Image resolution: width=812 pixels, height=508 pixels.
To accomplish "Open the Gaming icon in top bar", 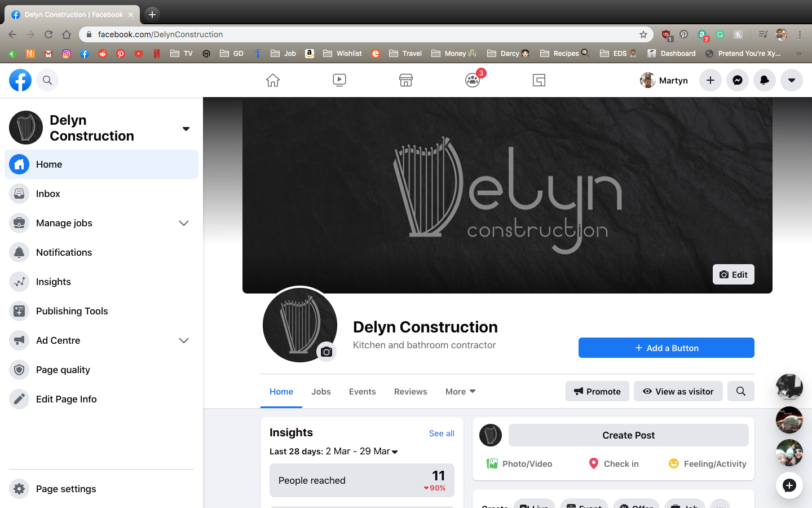I will click(x=539, y=80).
